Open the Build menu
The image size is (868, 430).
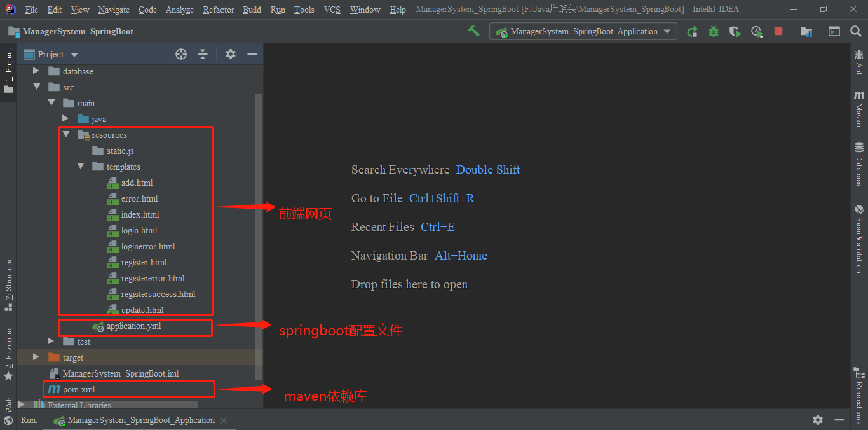(252, 10)
